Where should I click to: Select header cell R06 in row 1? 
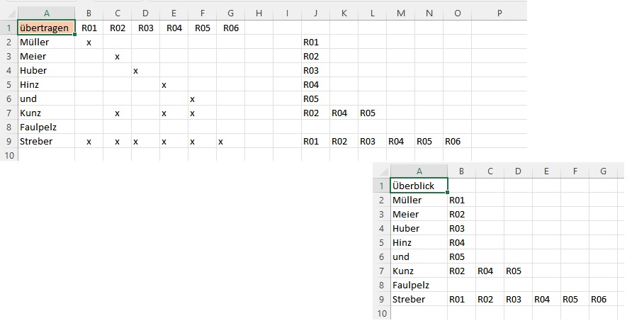point(231,28)
